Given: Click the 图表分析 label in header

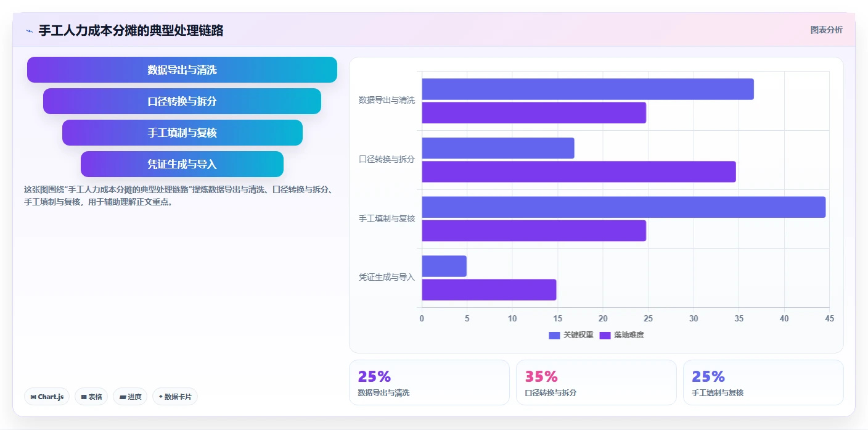Looking at the screenshot, I should coord(826,30).
